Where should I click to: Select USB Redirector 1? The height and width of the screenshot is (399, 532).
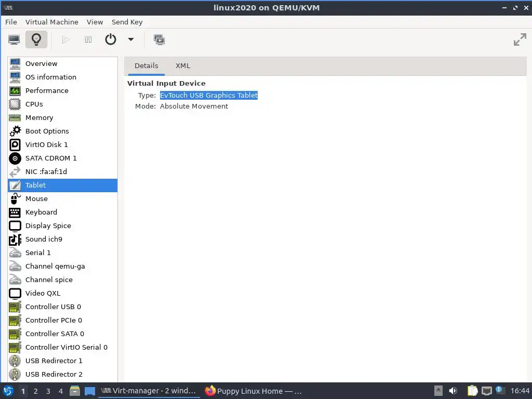[x=63, y=361]
